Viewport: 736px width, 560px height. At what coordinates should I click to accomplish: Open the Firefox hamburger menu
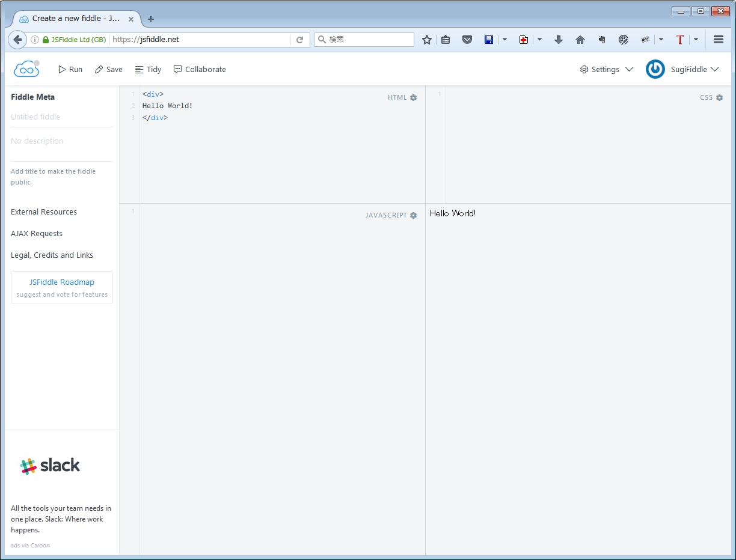pos(719,40)
